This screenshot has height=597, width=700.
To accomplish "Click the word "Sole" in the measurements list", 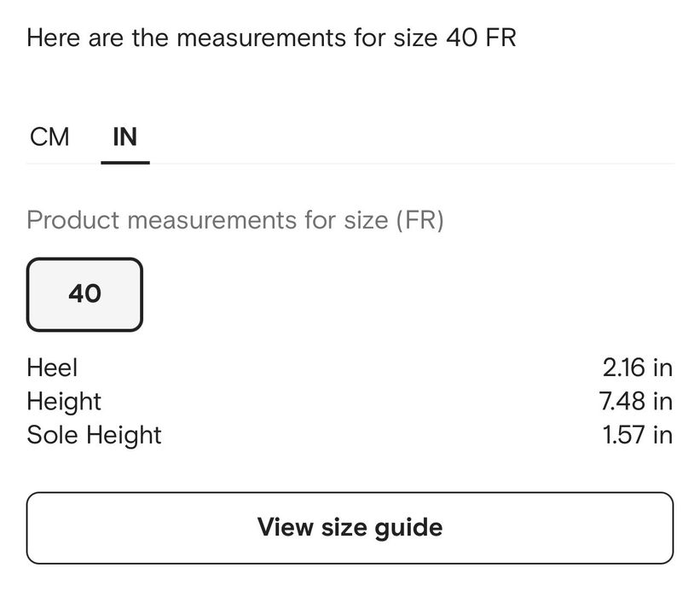I will point(50,435).
